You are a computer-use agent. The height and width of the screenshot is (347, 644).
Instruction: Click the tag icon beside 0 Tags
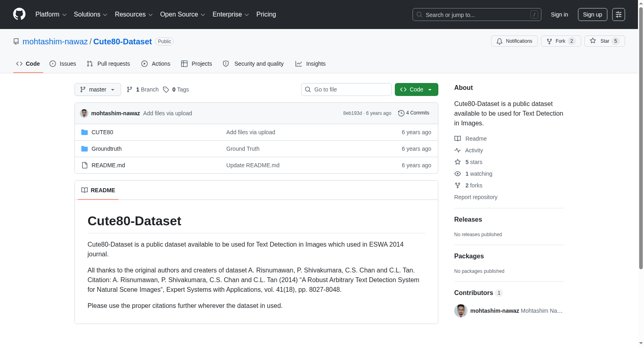[166, 89]
